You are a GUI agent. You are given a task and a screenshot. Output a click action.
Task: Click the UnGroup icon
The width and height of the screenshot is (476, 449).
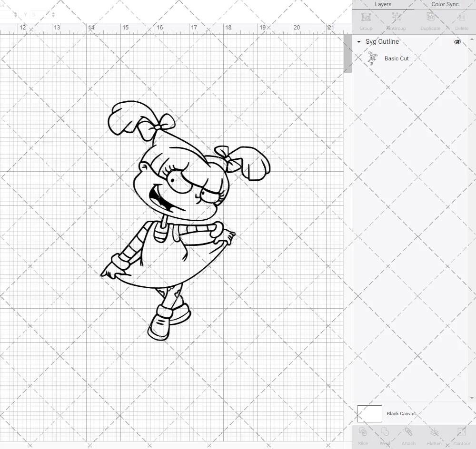pyautogui.click(x=396, y=20)
